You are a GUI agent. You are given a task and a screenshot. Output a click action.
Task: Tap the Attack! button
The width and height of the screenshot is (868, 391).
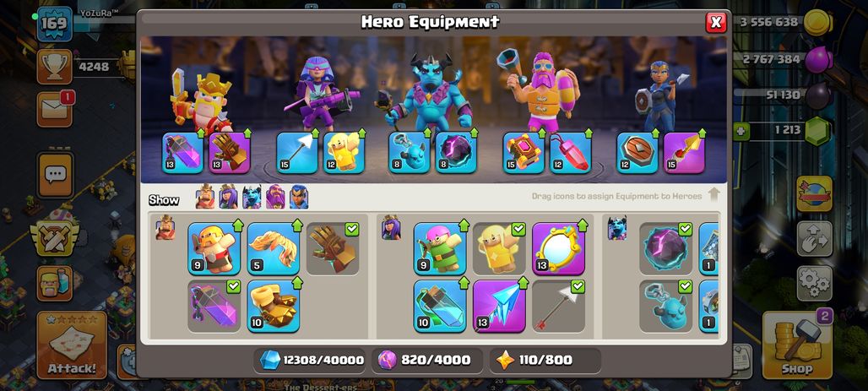pyautogui.click(x=72, y=345)
